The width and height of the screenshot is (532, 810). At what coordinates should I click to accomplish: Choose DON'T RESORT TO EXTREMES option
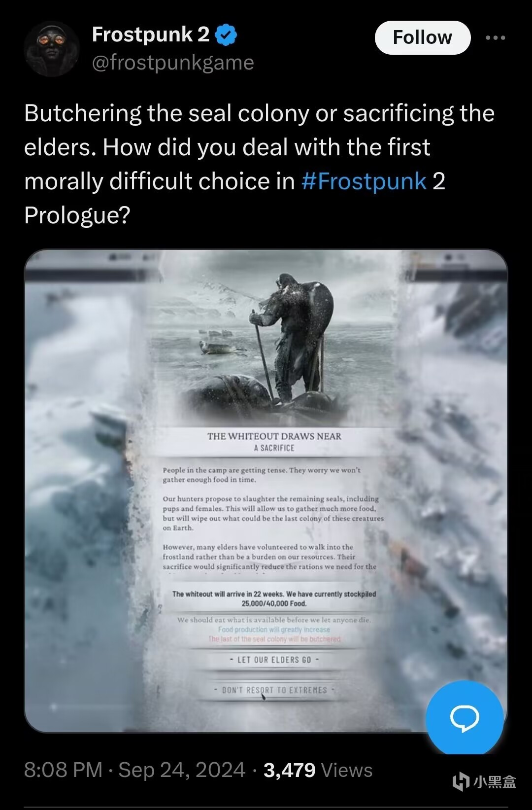(274, 690)
